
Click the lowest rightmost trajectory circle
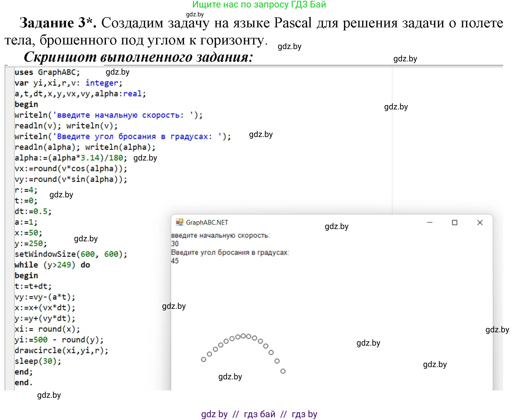click(x=283, y=371)
